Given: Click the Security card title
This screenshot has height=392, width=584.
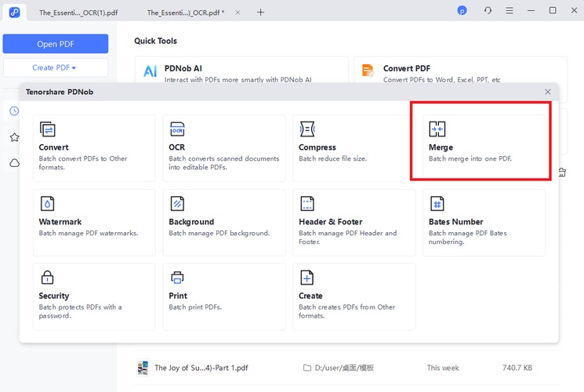Looking at the screenshot, I should click(x=54, y=296).
